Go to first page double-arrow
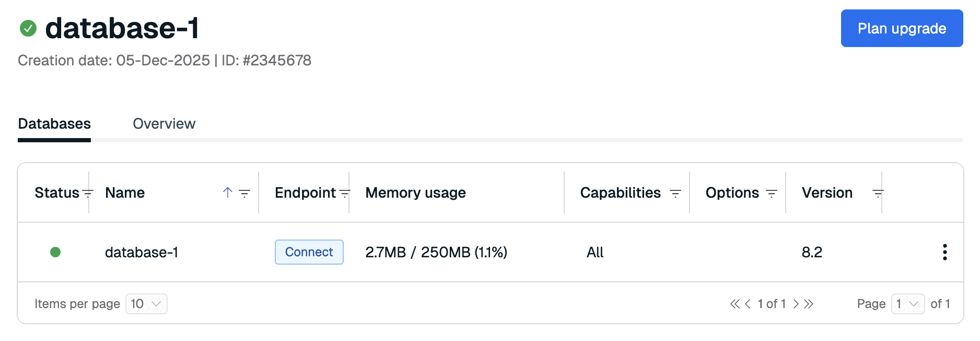 [734, 304]
